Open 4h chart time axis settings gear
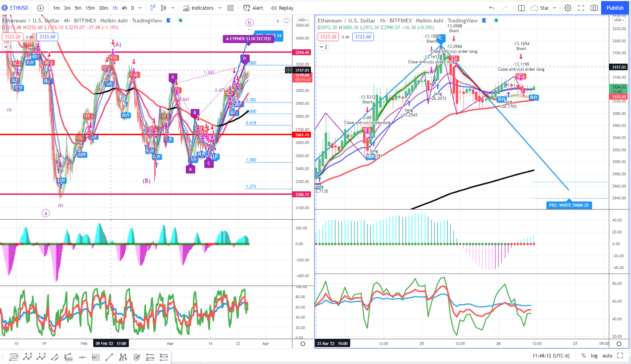This screenshot has width=631, height=364. [303, 344]
